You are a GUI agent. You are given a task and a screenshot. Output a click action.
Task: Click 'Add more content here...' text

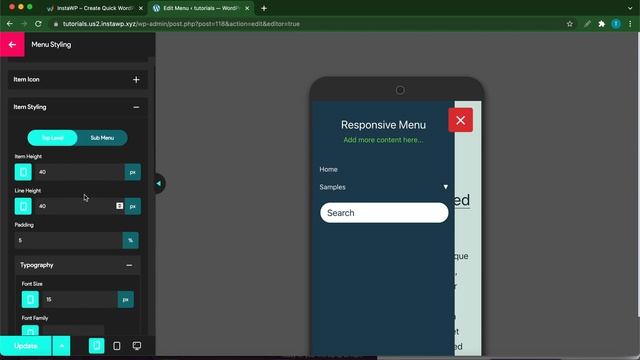coord(383,140)
